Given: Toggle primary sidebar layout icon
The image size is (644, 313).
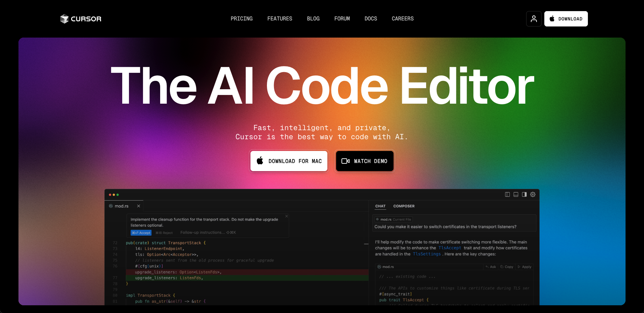Looking at the screenshot, I should pyautogui.click(x=507, y=195).
